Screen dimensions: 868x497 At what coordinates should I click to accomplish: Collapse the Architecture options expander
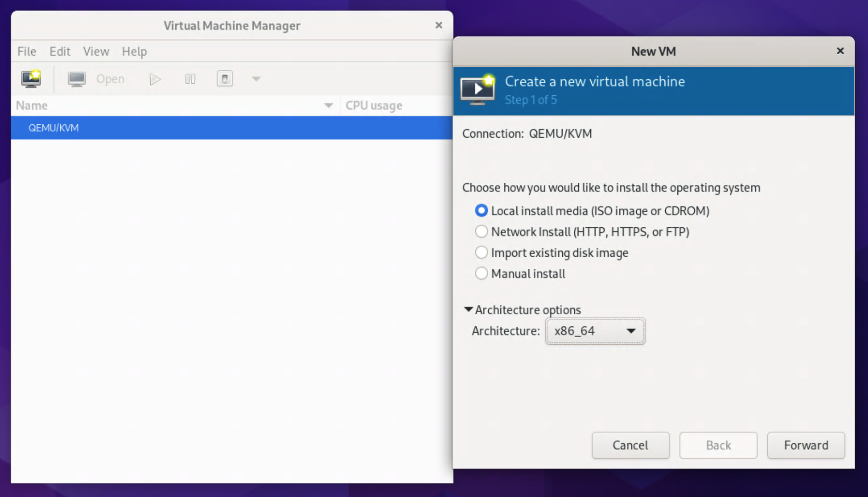tap(468, 310)
